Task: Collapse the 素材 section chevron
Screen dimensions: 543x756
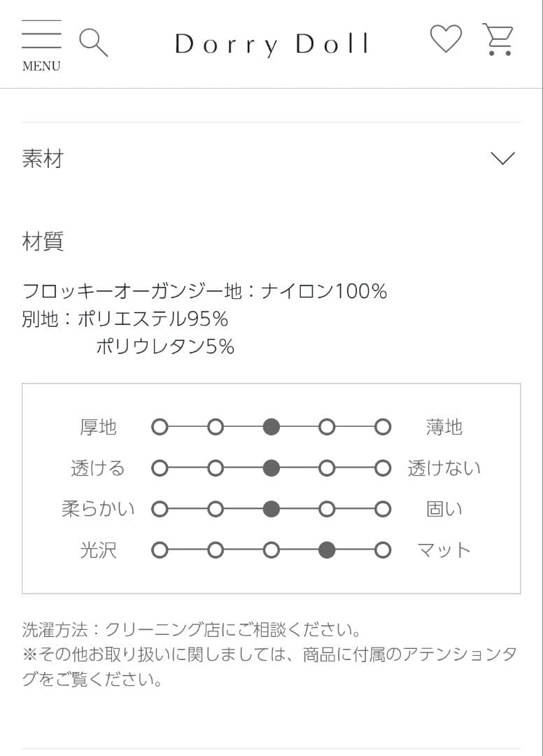Action: pos(502,158)
